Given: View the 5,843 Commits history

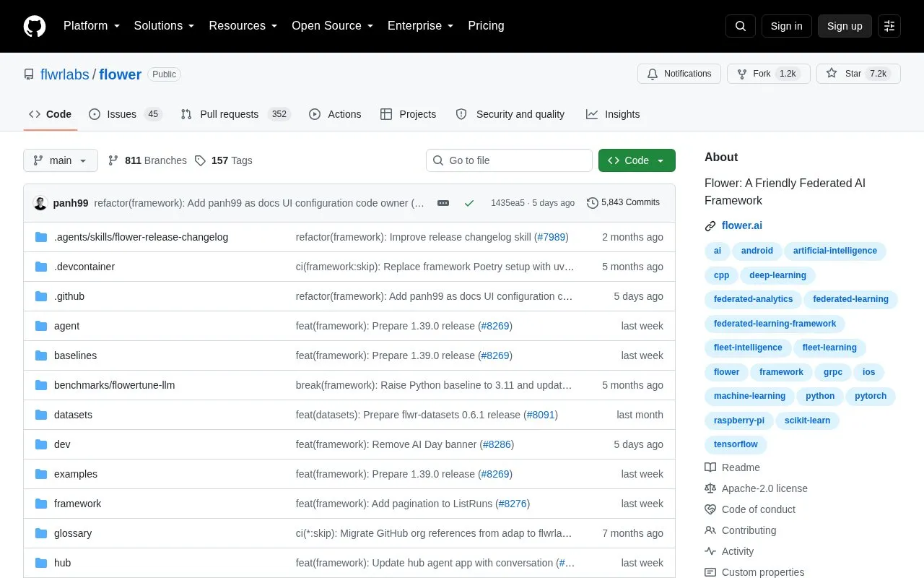Looking at the screenshot, I should (x=623, y=203).
